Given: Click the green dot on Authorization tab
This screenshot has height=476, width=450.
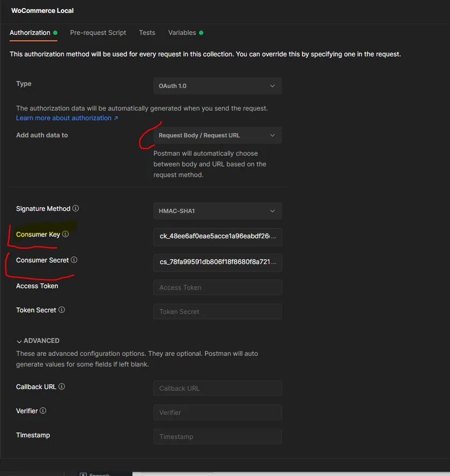Looking at the screenshot, I should pyautogui.click(x=55, y=33).
